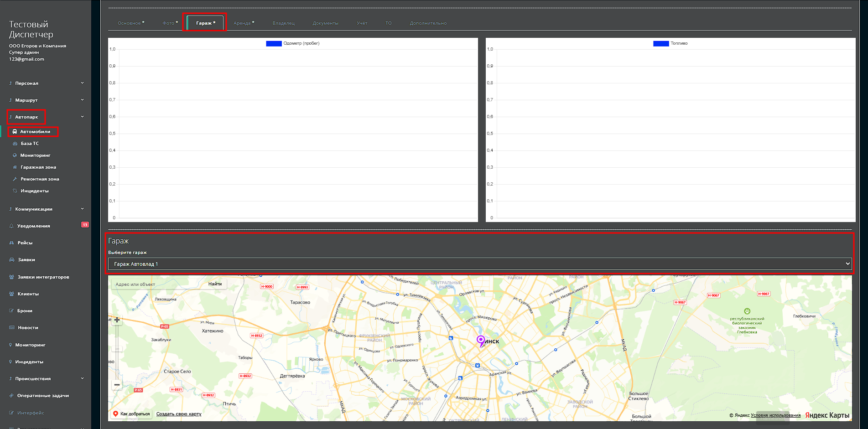The width and height of the screenshot is (868, 429).
Task: Open the Дополнительно tab
Action: [x=428, y=23]
